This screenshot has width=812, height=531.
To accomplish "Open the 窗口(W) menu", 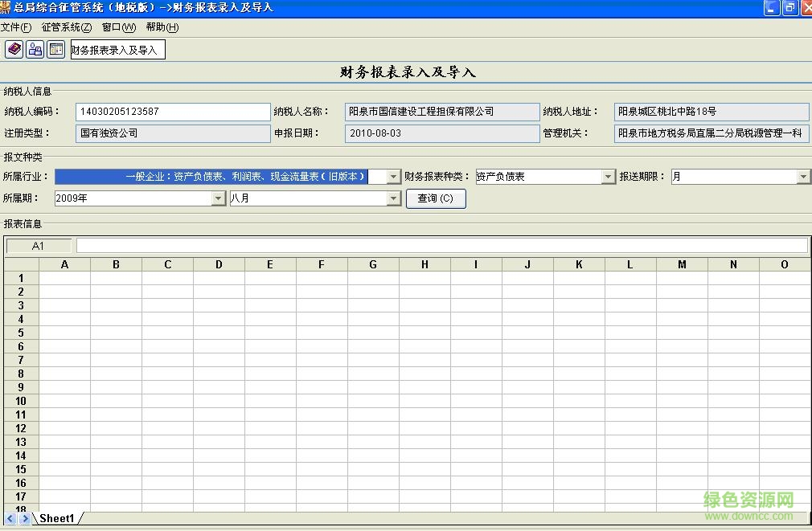I will pyautogui.click(x=120, y=27).
